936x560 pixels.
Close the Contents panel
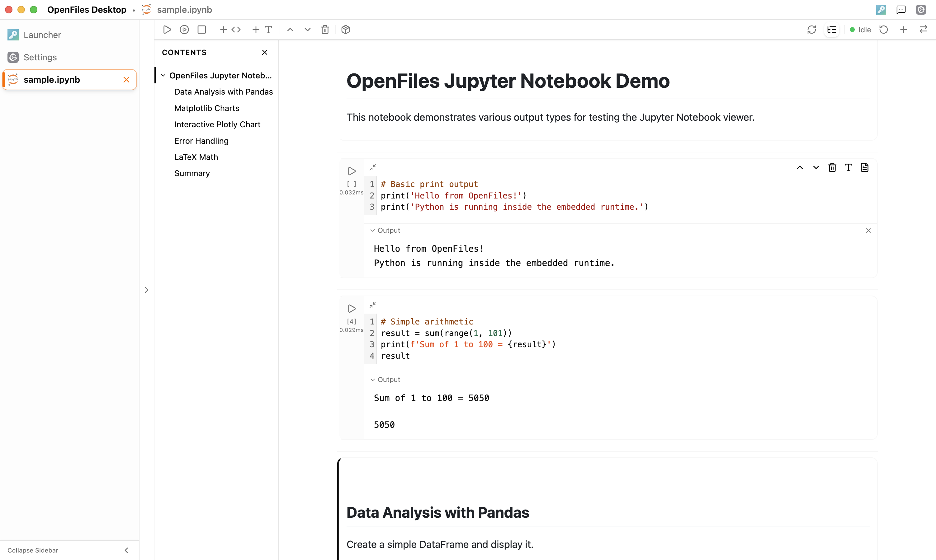click(x=265, y=53)
